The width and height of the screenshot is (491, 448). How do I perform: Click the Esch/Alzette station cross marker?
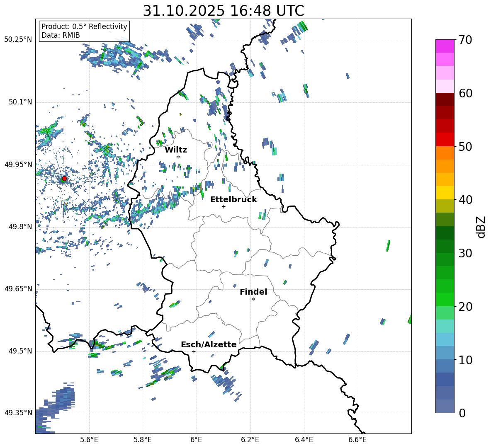(194, 351)
